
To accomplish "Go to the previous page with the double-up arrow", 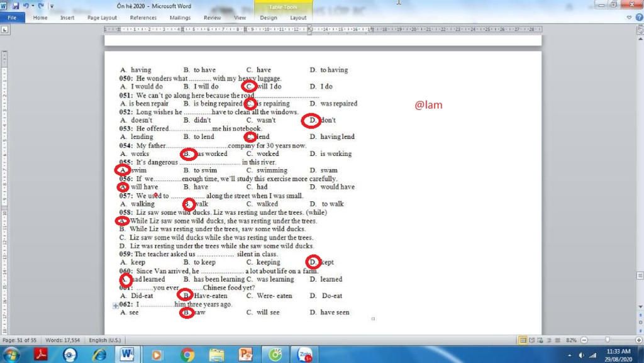I will [x=640, y=315].
